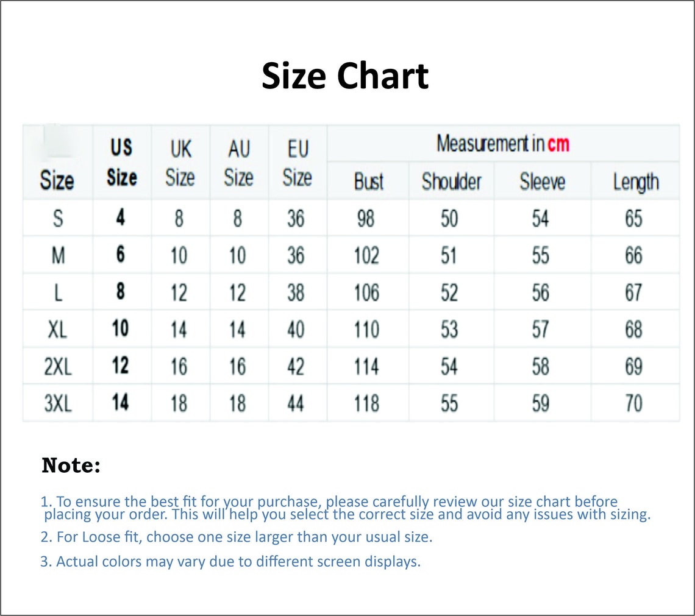The width and height of the screenshot is (695, 616).
Task: Click the Sleeve column header
Action: coord(542,182)
